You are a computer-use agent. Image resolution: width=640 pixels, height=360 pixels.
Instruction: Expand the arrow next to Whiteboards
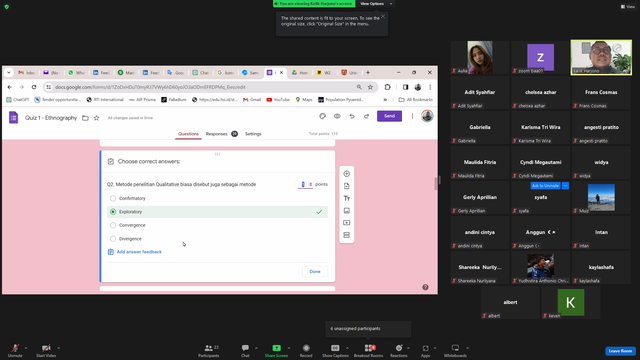(x=467, y=348)
